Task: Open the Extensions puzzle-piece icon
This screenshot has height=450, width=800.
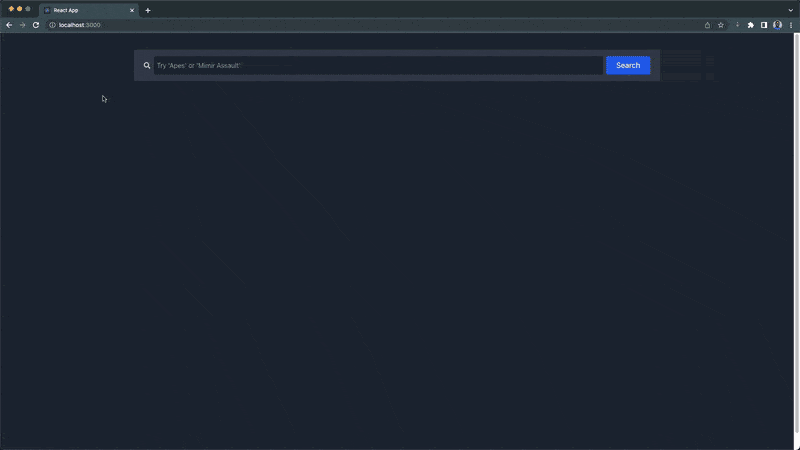Action: coord(751,25)
